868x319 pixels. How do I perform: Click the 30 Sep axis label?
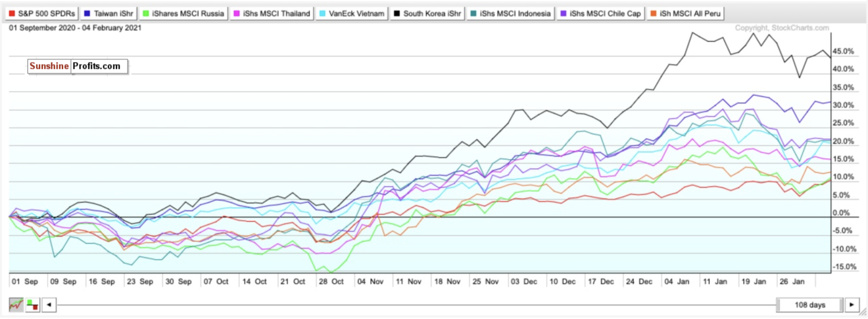click(178, 282)
